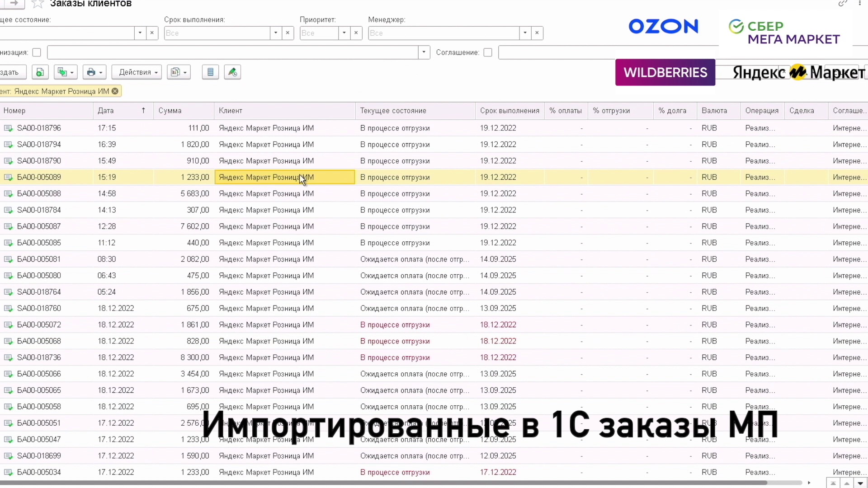This screenshot has width=868, height=488.
Task: Expand the Приоритет dropdown
Action: coord(344,33)
